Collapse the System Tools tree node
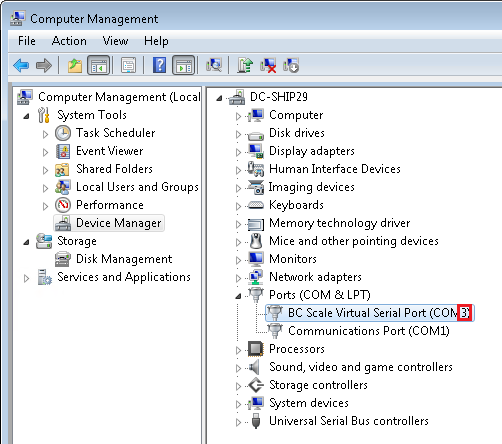The image size is (502, 444). coord(26,116)
